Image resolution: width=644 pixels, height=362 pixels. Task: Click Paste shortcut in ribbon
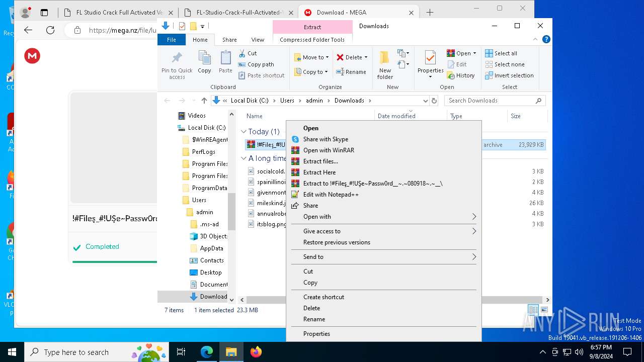[261, 75]
